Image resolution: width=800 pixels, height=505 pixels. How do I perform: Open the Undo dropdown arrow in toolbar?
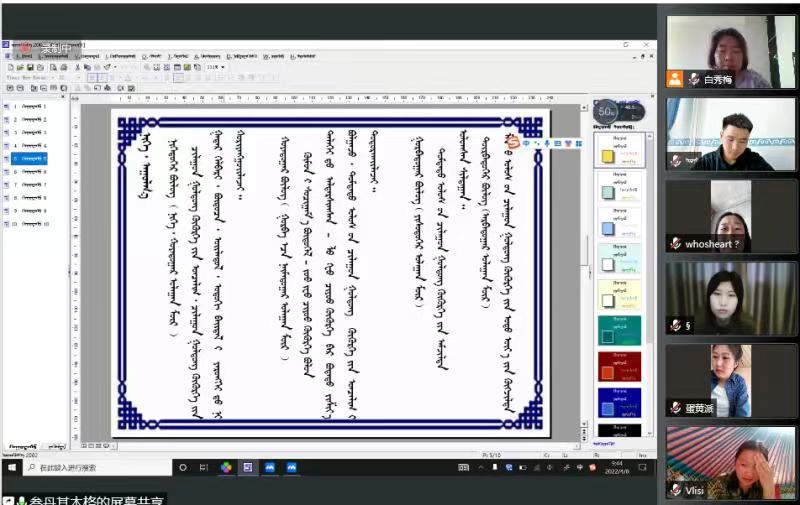tap(127, 67)
